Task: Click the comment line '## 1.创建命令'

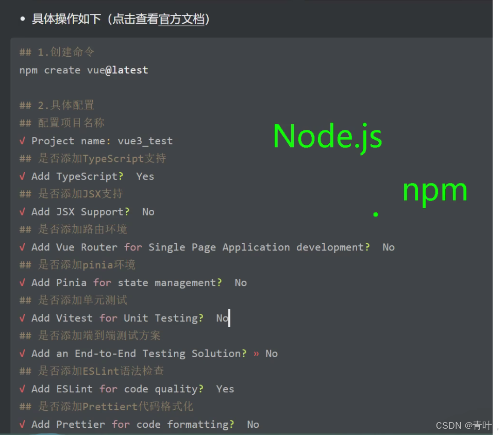Action: (x=57, y=52)
